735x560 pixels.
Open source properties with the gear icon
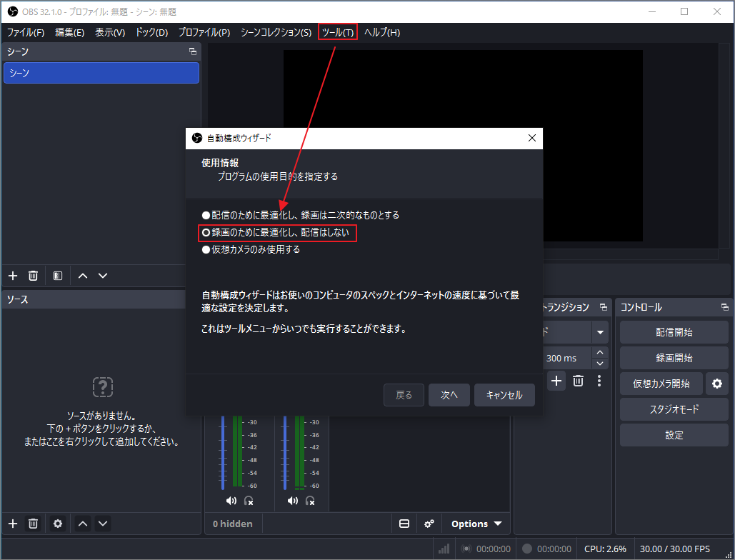[x=57, y=524]
